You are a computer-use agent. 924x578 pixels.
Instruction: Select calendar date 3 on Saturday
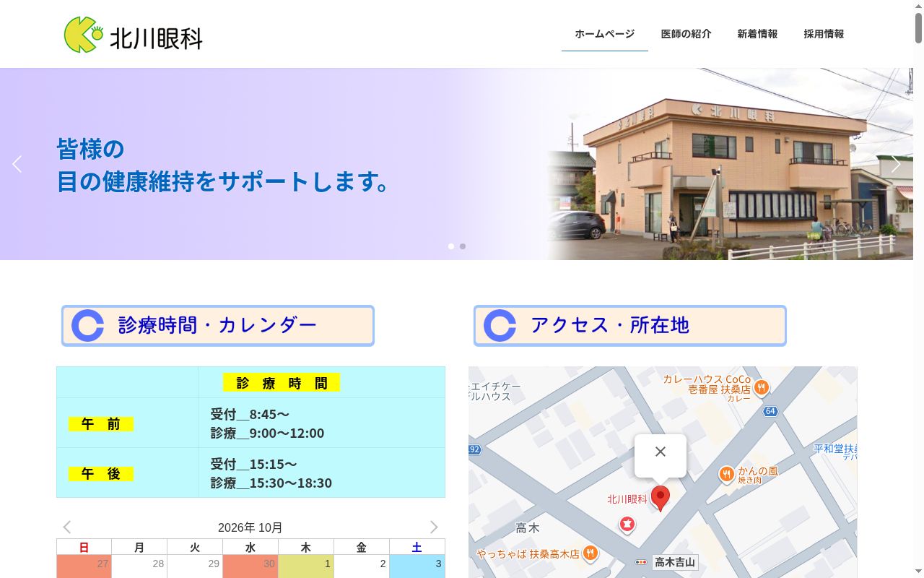(x=417, y=566)
